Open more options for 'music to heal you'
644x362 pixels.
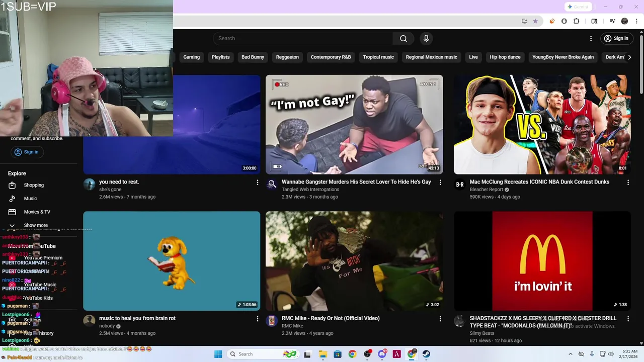[x=257, y=319]
